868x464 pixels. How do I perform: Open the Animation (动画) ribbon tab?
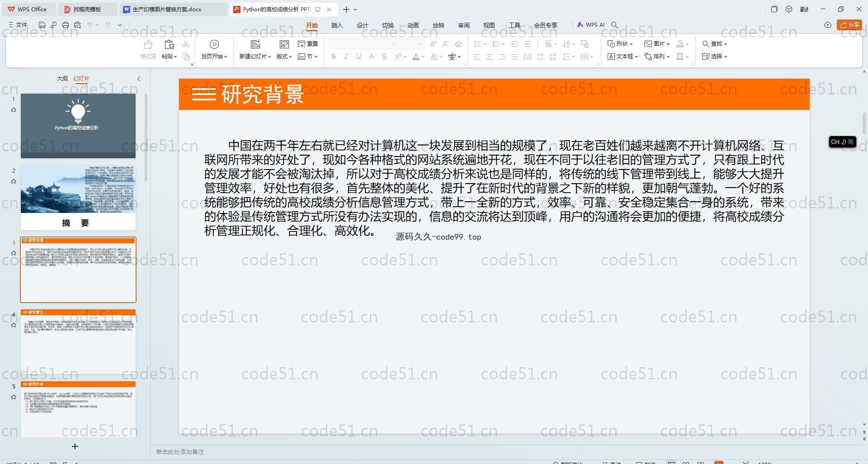pos(413,25)
